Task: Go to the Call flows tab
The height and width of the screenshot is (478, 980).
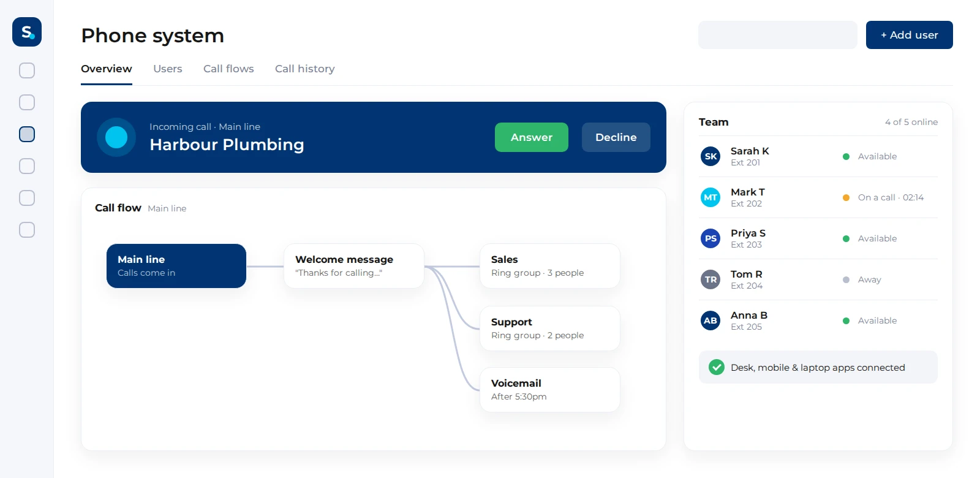Action: coord(228,69)
